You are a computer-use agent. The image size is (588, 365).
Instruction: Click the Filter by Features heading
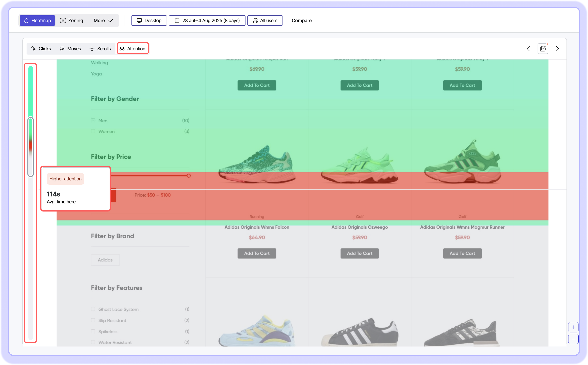pos(116,288)
